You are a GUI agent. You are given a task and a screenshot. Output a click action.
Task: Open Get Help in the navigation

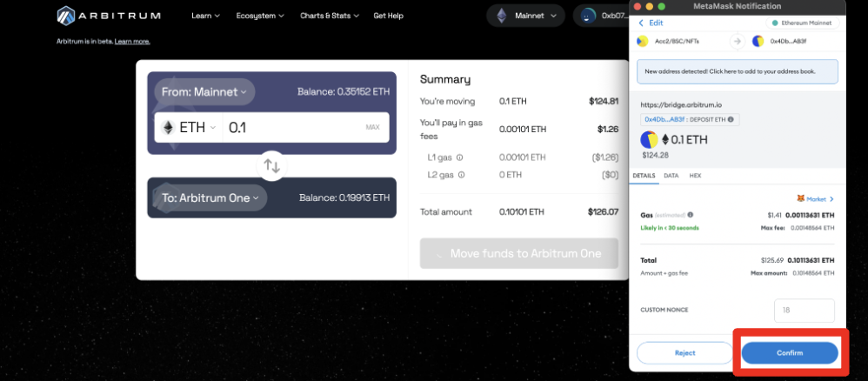click(388, 16)
